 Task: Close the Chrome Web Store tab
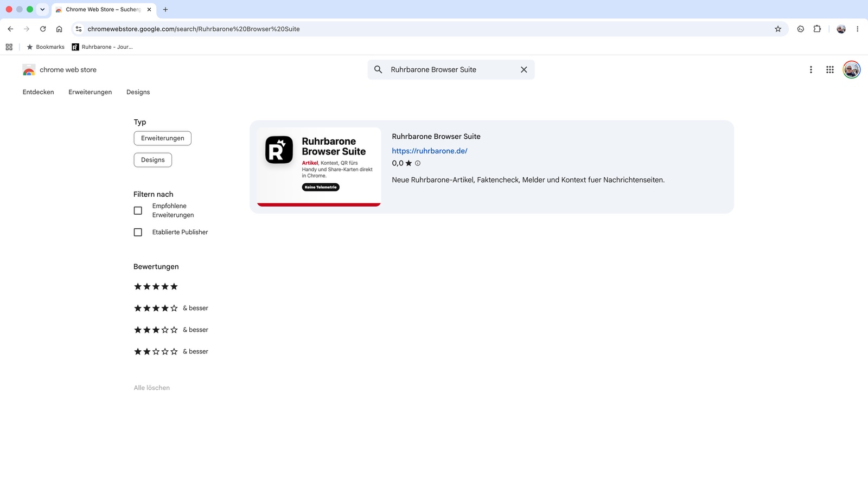149,9
